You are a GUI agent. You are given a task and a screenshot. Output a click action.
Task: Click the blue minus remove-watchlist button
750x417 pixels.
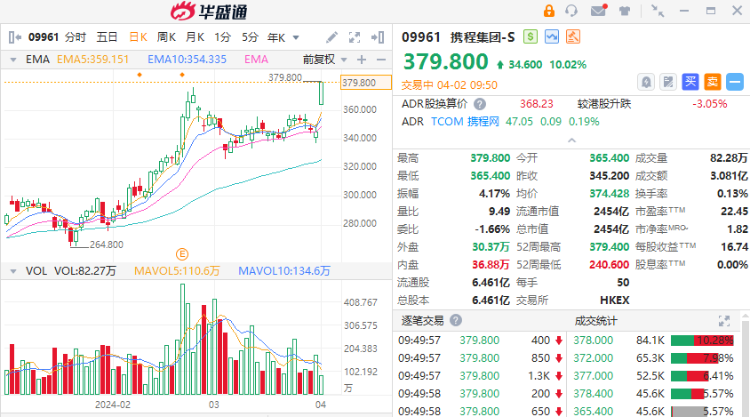(x=735, y=82)
